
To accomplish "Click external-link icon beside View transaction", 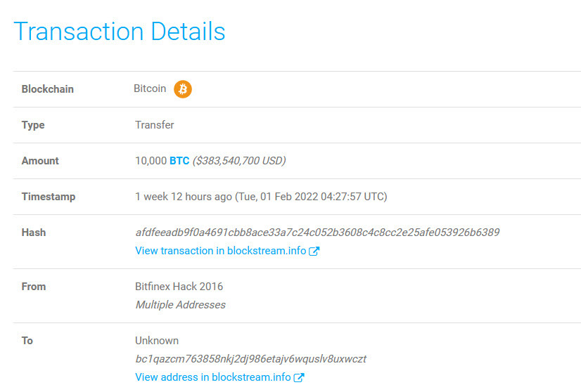I will [x=314, y=251].
